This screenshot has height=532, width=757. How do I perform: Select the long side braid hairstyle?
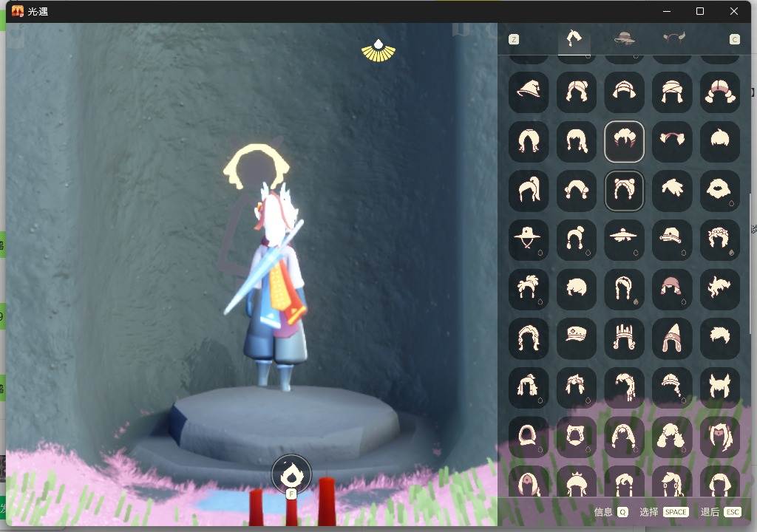(x=624, y=388)
